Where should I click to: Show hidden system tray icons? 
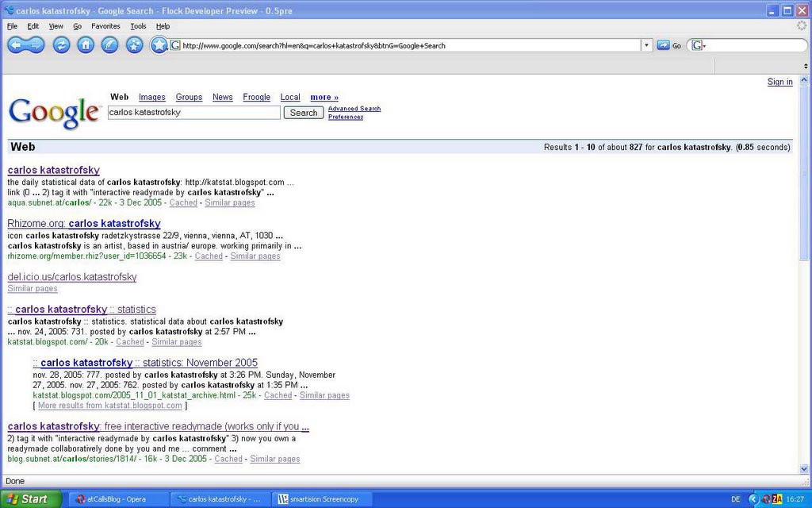point(753,499)
